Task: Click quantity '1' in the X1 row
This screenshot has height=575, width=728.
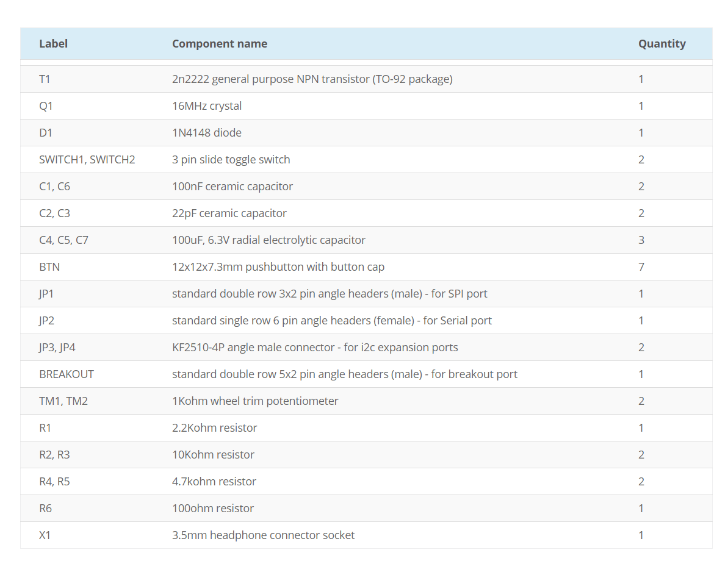Action: (641, 535)
